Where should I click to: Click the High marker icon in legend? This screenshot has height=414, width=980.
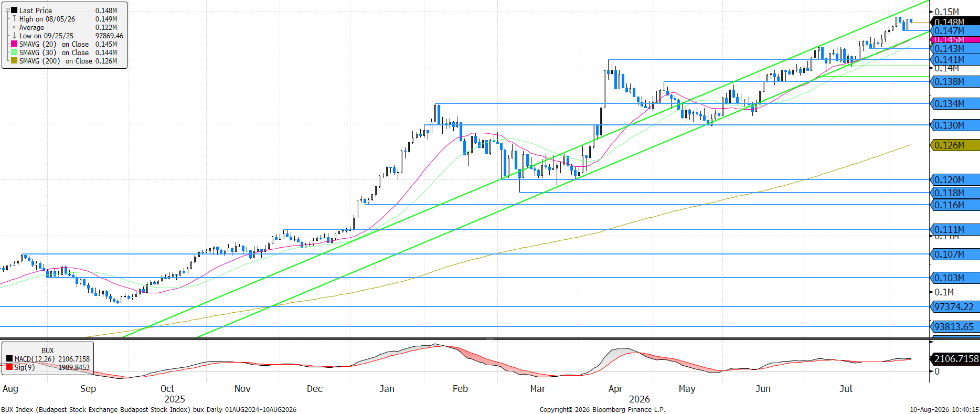(x=14, y=19)
